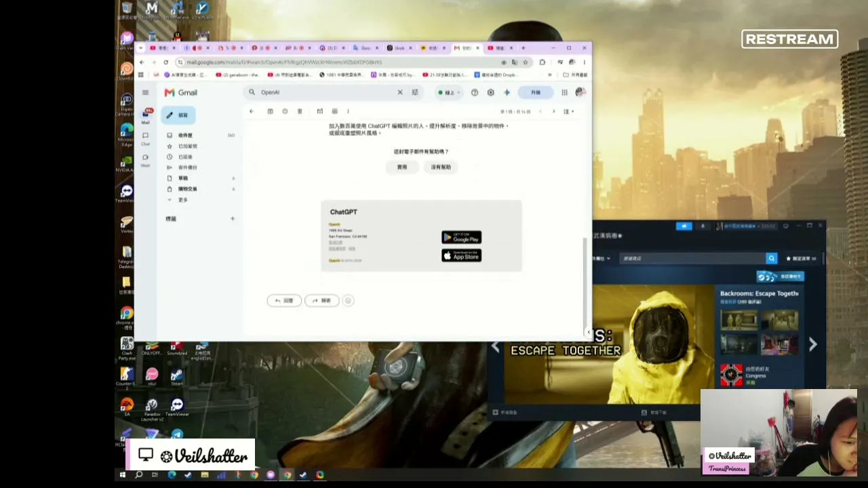
Task: Select the active Gmail browser tab
Action: (x=466, y=48)
